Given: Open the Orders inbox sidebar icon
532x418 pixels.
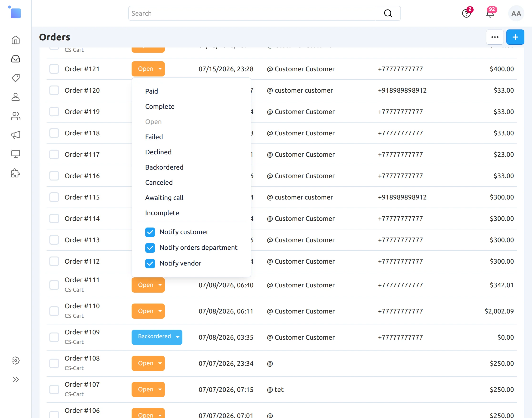Looking at the screenshot, I should [x=16, y=59].
